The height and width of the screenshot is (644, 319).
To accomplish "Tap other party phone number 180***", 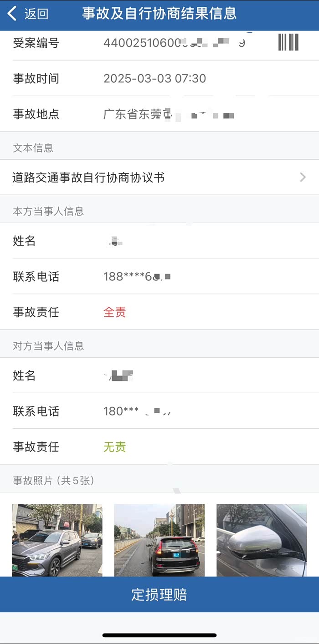I will point(137,411).
